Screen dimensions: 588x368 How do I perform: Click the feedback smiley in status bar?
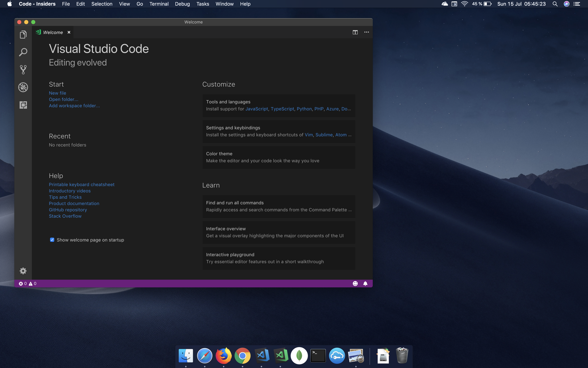(355, 284)
